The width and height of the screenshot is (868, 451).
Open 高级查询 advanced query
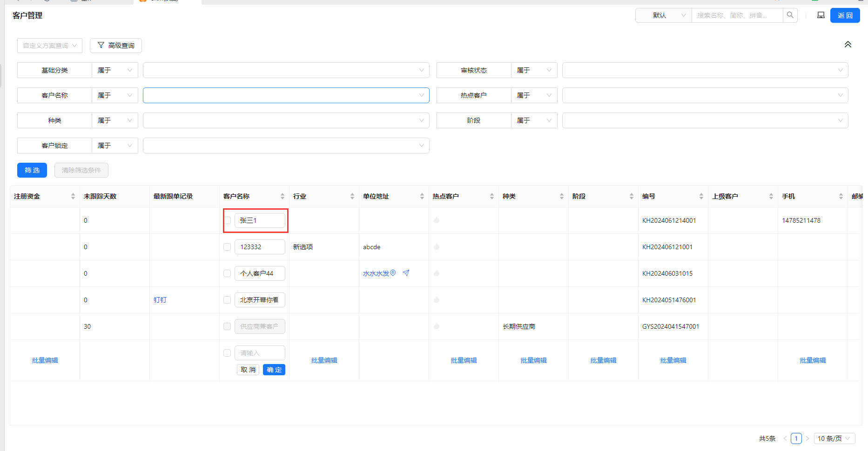[116, 46]
